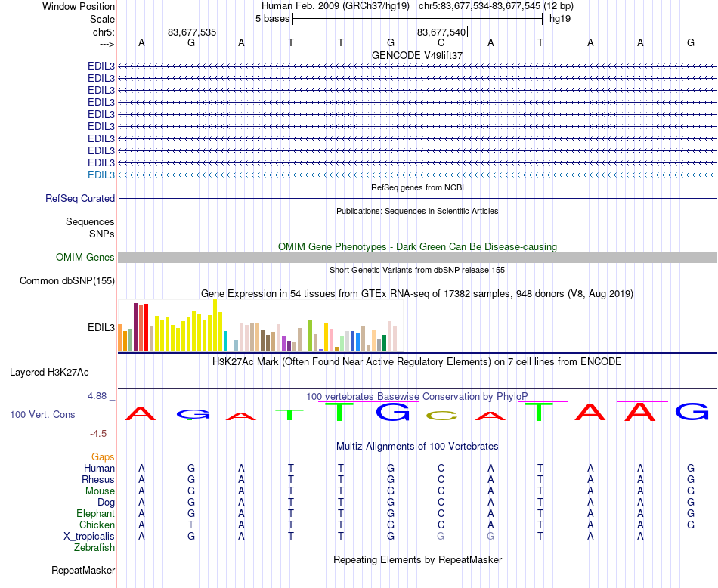Screen dimensions: 718x588
Task: Click the lime green bar in GTEx chart
Action: pos(310,336)
